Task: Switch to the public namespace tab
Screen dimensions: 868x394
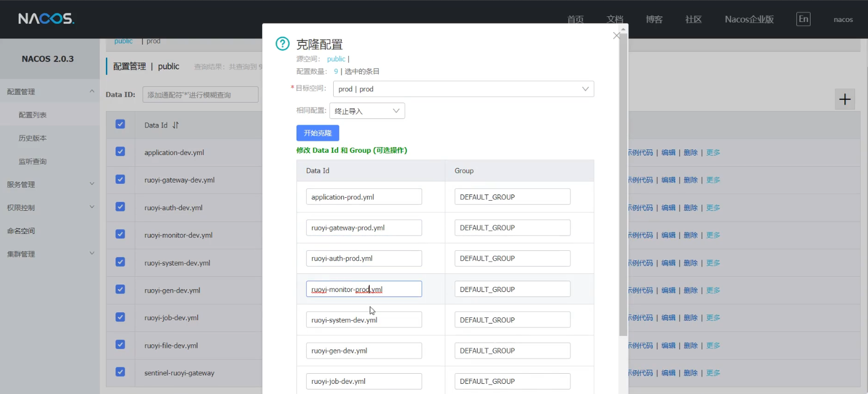Action: pos(123,41)
